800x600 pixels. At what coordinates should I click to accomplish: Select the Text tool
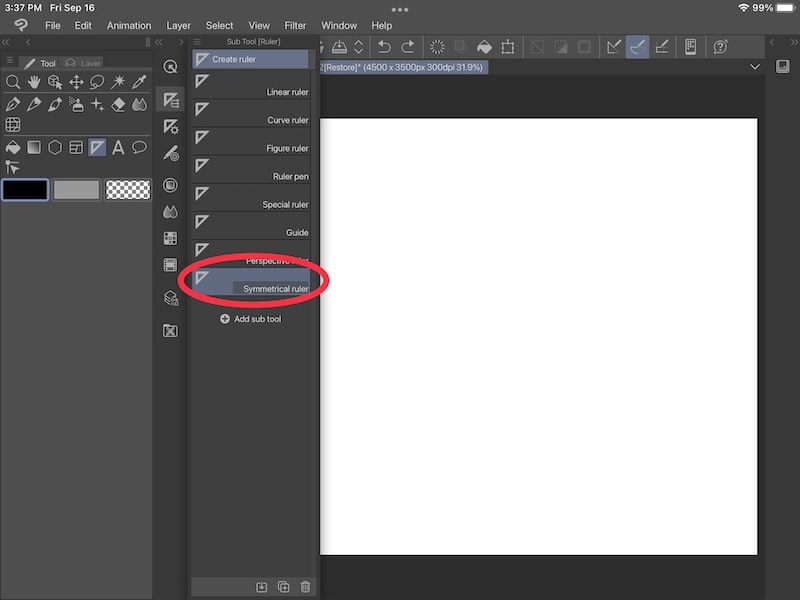click(120, 147)
